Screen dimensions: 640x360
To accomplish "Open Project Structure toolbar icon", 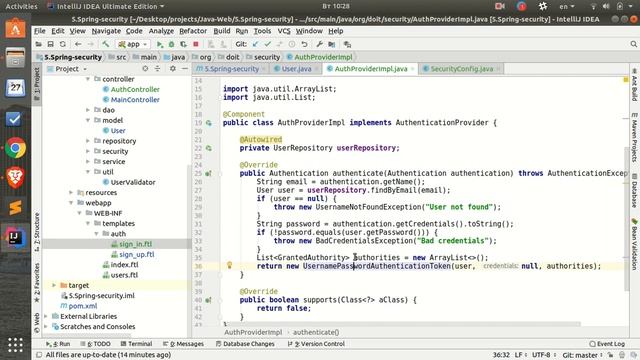I will 331,44.
